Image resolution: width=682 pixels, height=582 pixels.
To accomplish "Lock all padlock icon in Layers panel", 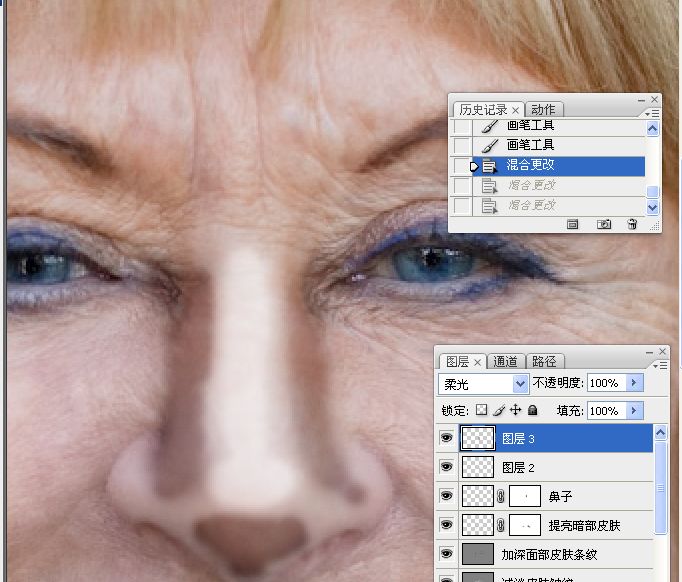I will (x=532, y=410).
